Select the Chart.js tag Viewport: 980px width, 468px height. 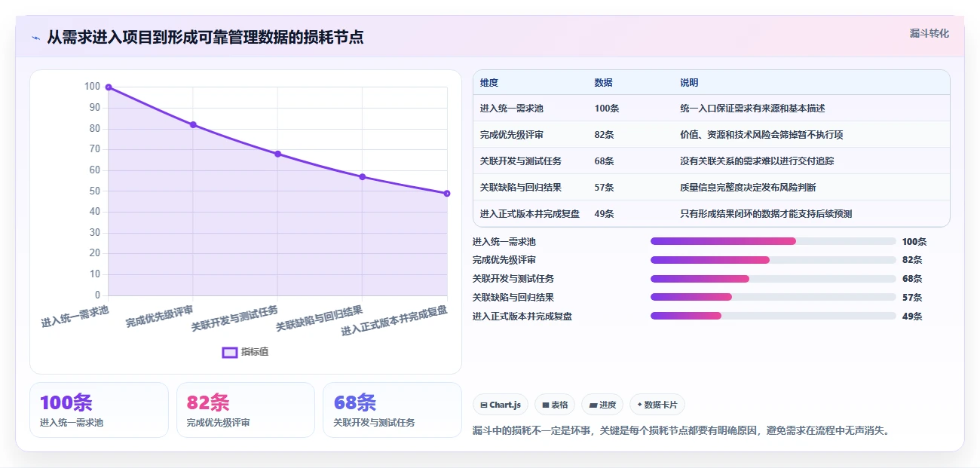point(501,405)
